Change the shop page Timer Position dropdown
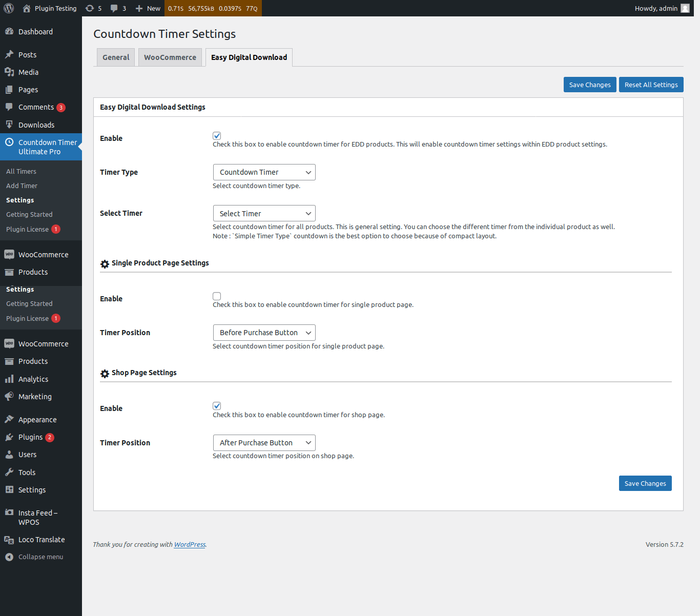This screenshot has width=700, height=616. coord(264,442)
